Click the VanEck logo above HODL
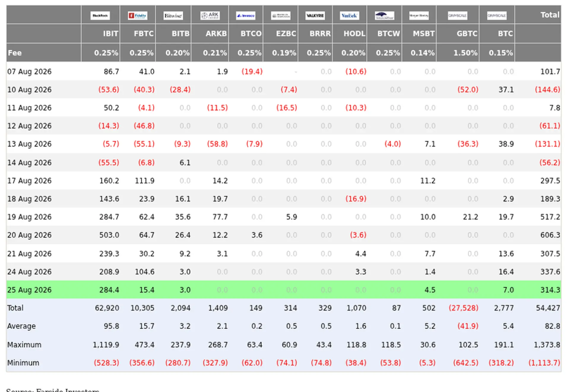570x392 pixels. (349, 15)
